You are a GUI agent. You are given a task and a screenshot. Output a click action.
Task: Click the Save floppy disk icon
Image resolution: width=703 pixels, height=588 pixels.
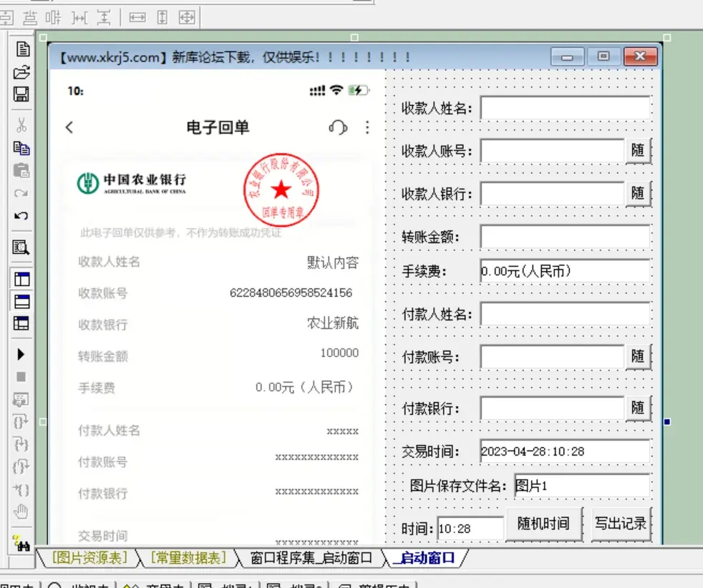(21, 94)
